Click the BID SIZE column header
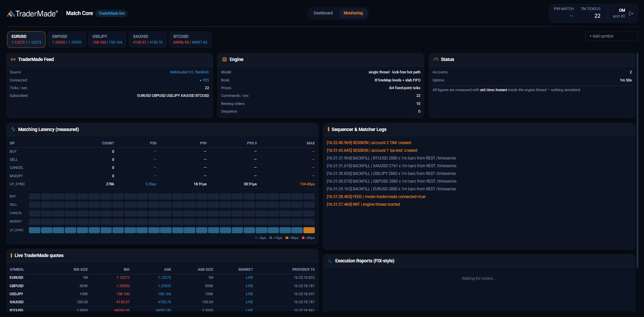Screen dimensions: 644x317 (81, 269)
